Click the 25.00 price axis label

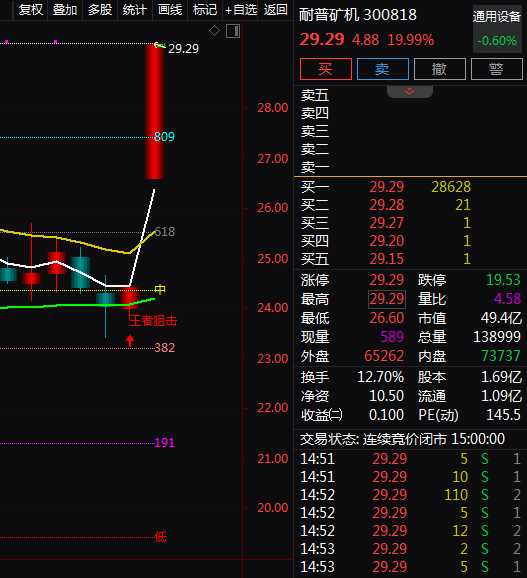coord(273,259)
